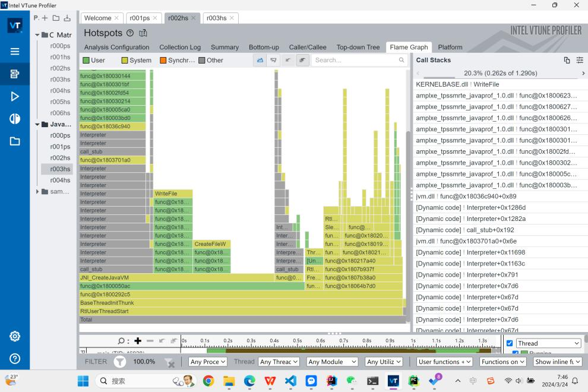This screenshot has width=588, height=392.
Task: Open the Platform tab
Action: 450,48
